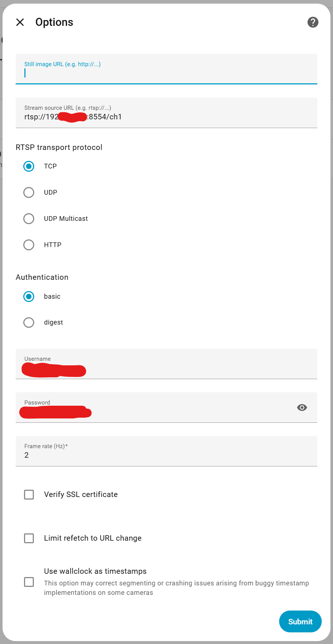
Task: Tick Limit refetch to URL change
Action: [29, 538]
